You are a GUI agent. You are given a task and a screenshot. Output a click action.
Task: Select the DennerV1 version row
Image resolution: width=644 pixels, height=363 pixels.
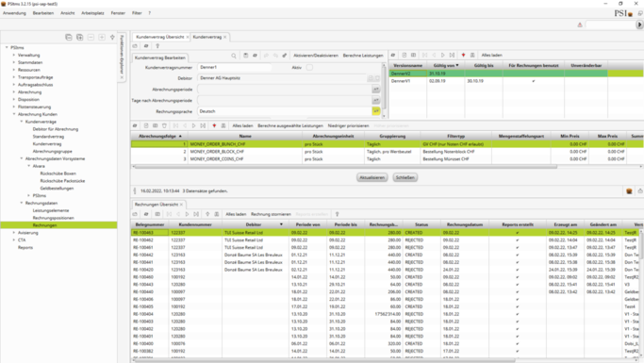(516, 81)
